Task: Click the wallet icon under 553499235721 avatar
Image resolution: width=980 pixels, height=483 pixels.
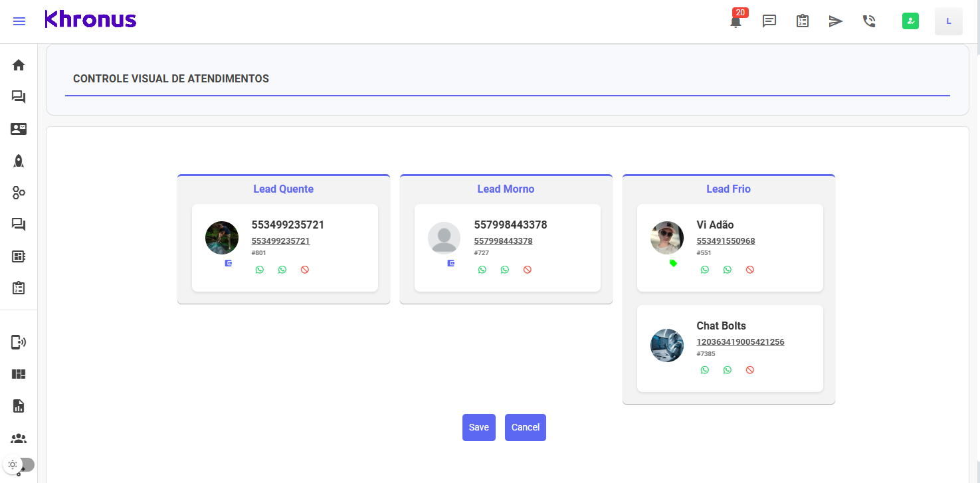Action: coord(229,263)
